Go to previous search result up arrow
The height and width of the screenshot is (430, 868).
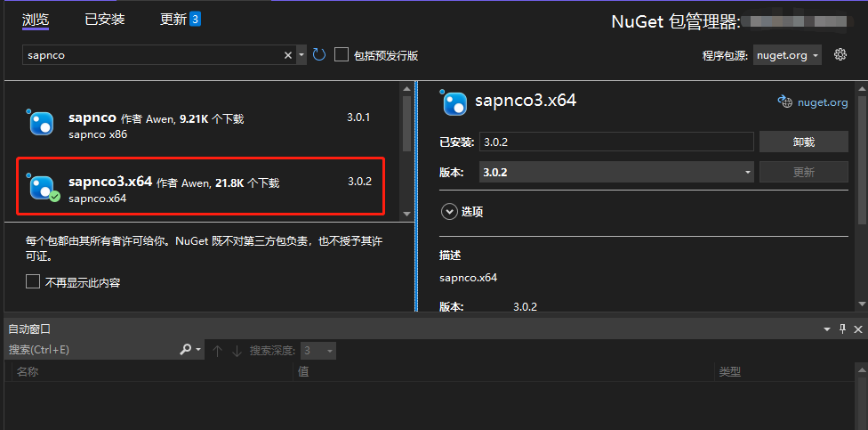click(x=218, y=350)
